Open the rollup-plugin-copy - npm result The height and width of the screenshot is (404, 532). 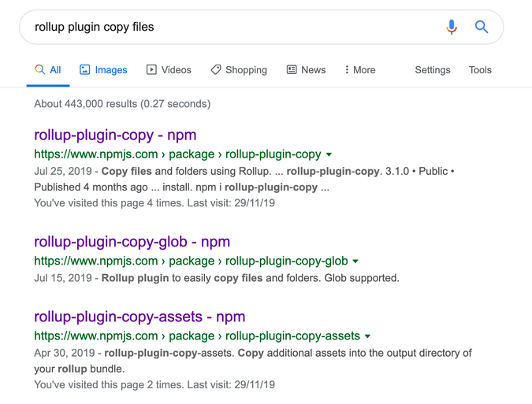(x=115, y=135)
